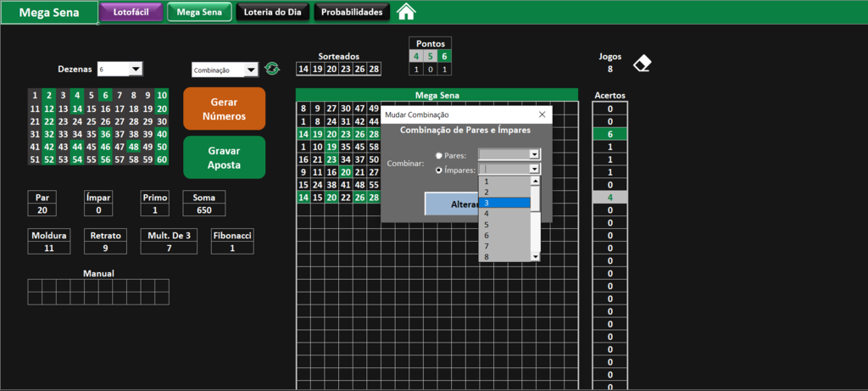Click the Moldura value 11
Screen dimensions: 868x391
coord(49,249)
